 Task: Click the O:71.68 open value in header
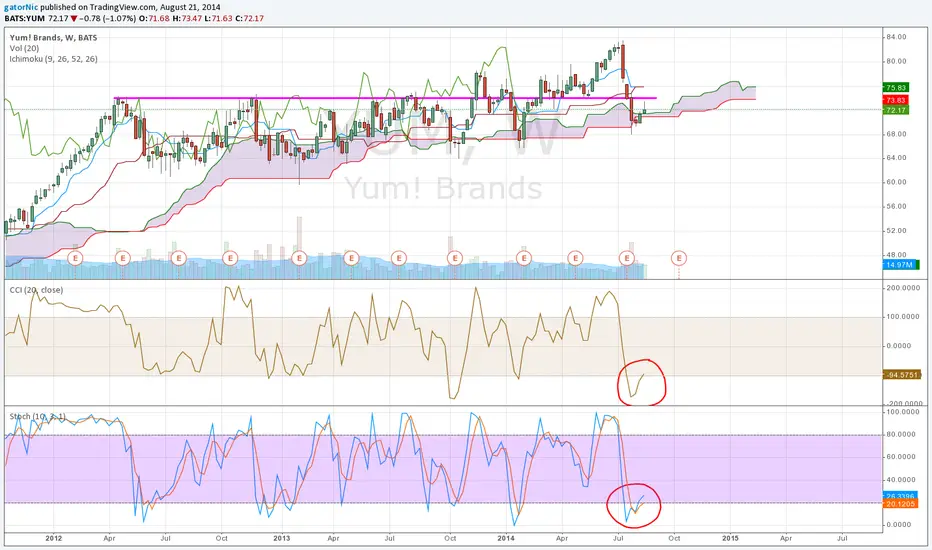click(x=154, y=18)
